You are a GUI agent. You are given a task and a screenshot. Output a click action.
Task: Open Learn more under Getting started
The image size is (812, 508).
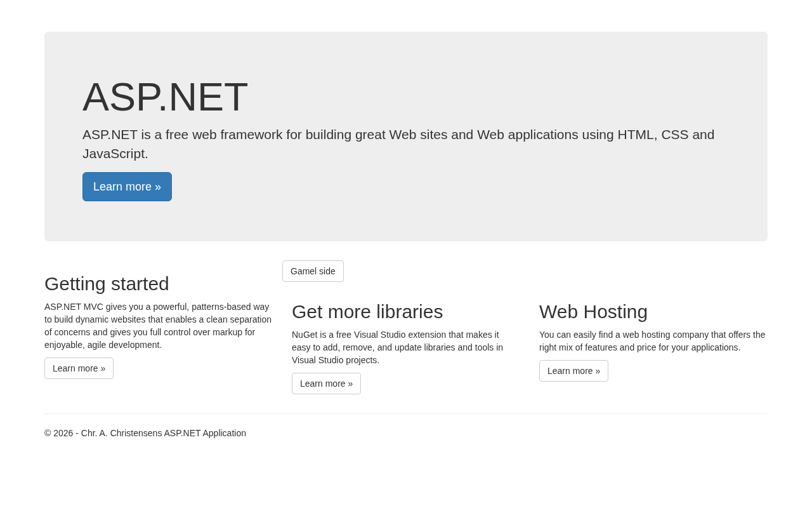coord(79,368)
